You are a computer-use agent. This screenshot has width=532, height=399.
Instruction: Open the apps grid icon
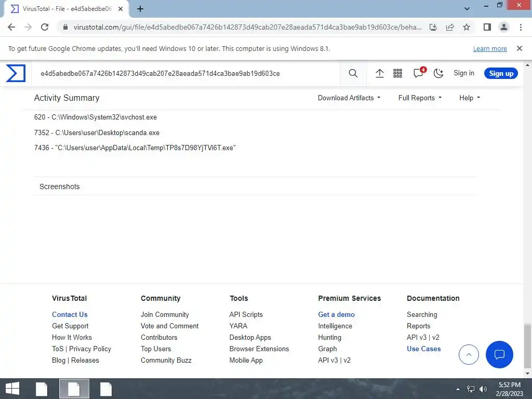pyautogui.click(x=397, y=73)
